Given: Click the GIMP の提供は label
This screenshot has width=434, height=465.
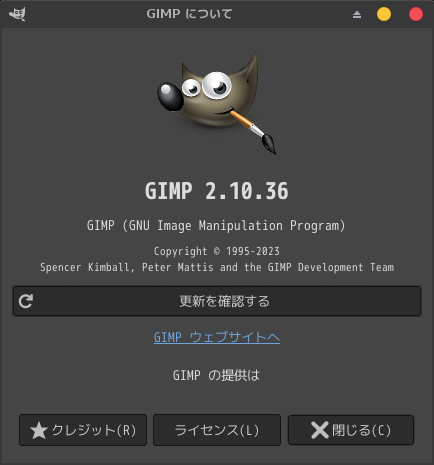Looking at the screenshot, I should (216, 375).
